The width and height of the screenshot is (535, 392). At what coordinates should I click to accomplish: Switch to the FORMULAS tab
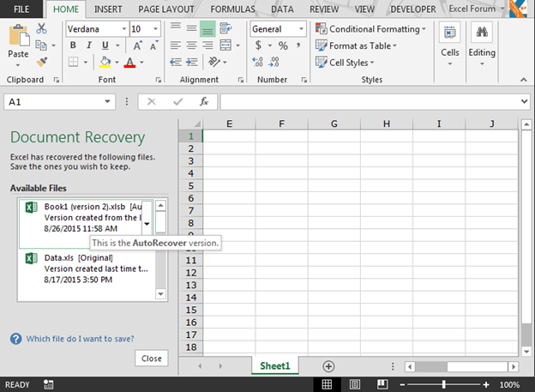[232, 9]
